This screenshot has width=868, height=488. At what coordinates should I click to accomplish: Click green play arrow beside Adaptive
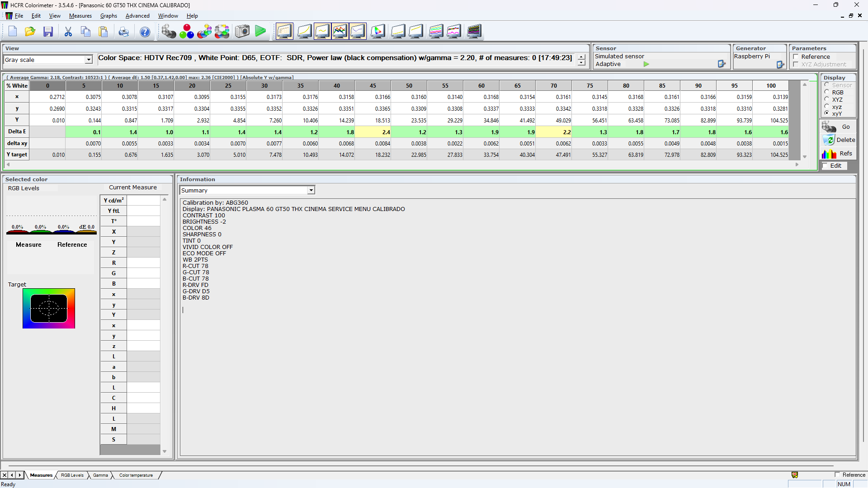[x=646, y=64]
